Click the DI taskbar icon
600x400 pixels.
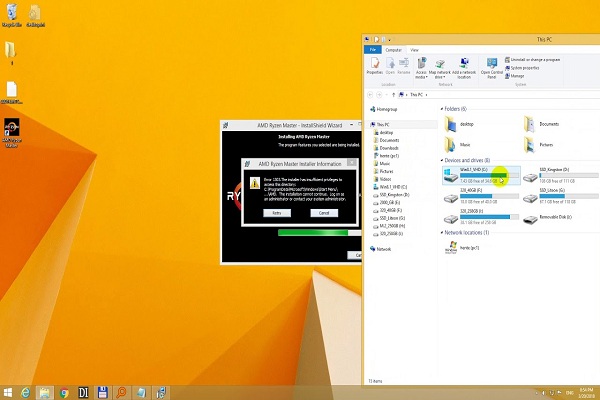83,392
